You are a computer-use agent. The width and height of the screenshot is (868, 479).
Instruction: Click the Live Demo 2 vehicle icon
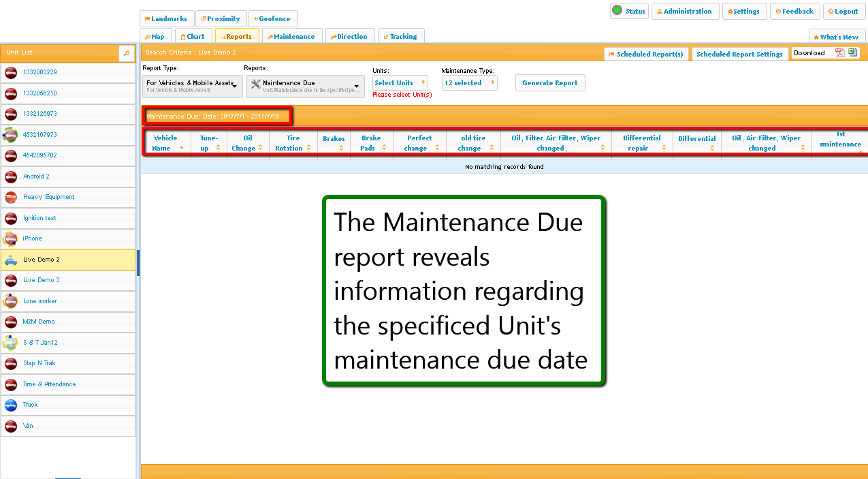click(x=11, y=260)
